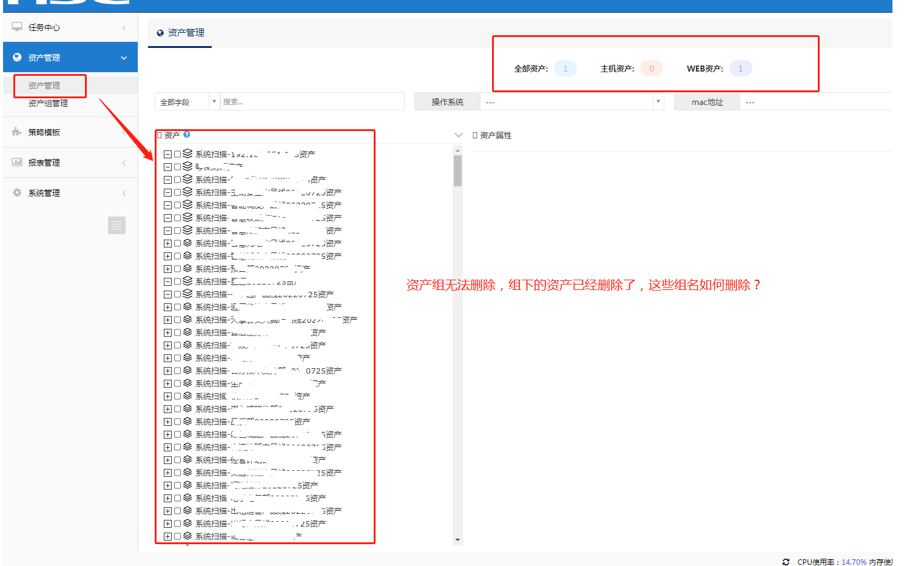The height and width of the screenshot is (566, 924).
Task: Click the layers icon of the 系统扫描-预 group
Action: point(187,268)
